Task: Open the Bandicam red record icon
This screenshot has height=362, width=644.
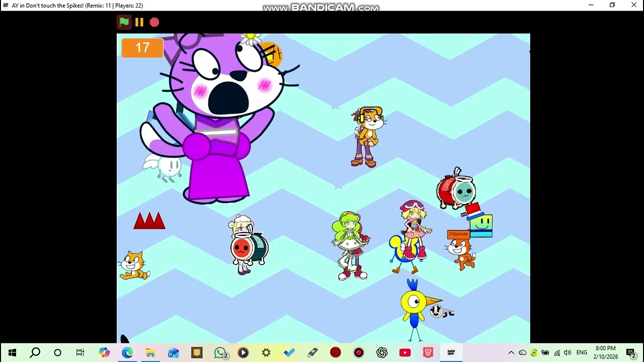Action: click(359, 352)
